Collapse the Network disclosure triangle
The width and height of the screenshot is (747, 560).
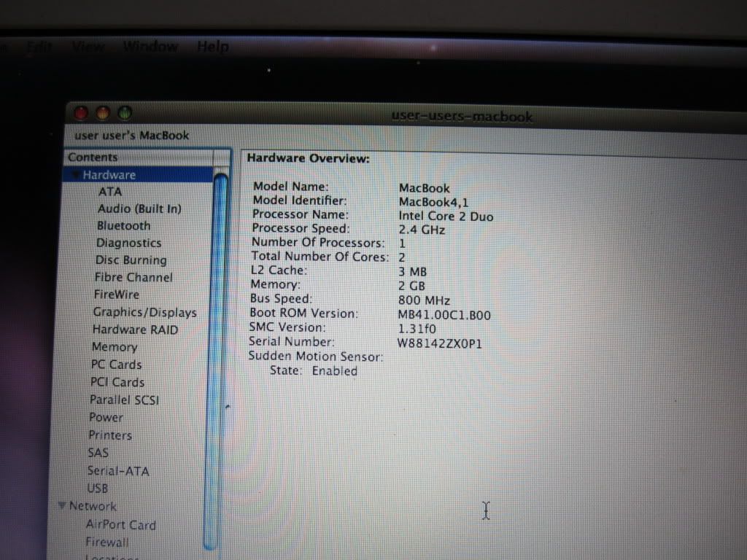click(62, 505)
